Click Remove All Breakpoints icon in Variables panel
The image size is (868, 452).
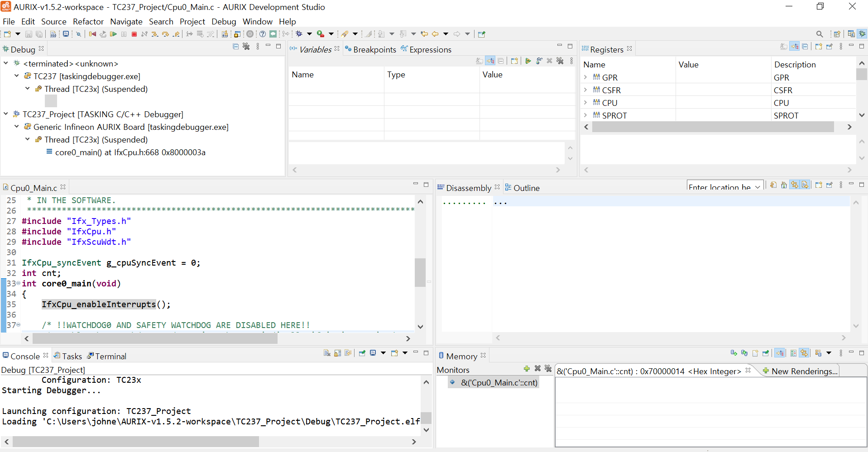coord(560,61)
